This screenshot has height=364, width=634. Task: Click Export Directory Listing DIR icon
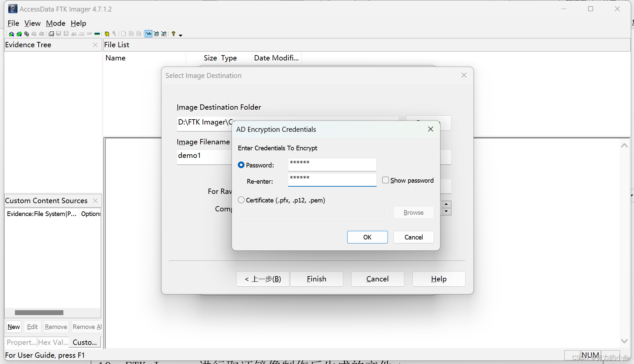pyautogui.click(x=139, y=34)
